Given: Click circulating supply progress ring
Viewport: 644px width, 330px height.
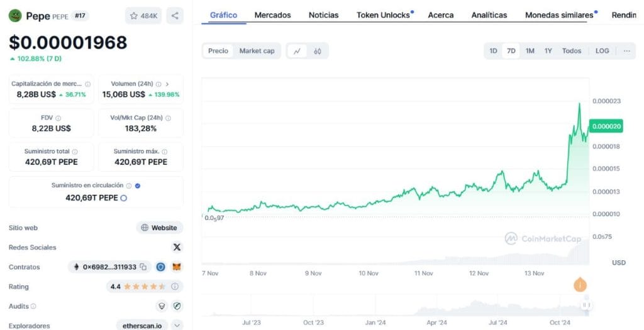Looking at the screenshot, I should click(124, 198).
